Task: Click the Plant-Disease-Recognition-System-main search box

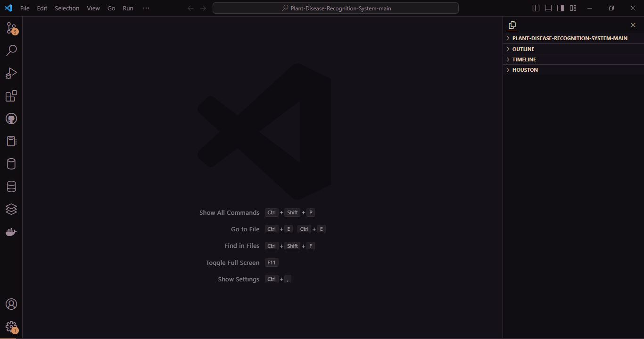Action: (x=336, y=8)
